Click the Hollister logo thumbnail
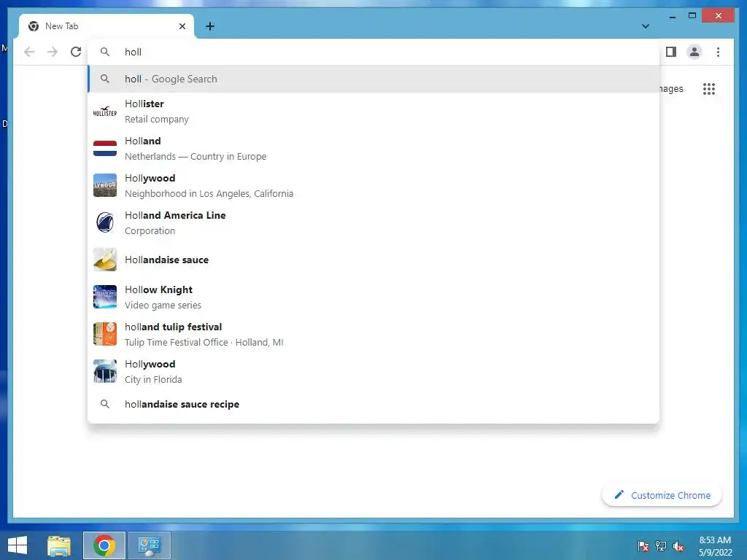The height and width of the screenshot is (560, 747). point(105,112)
